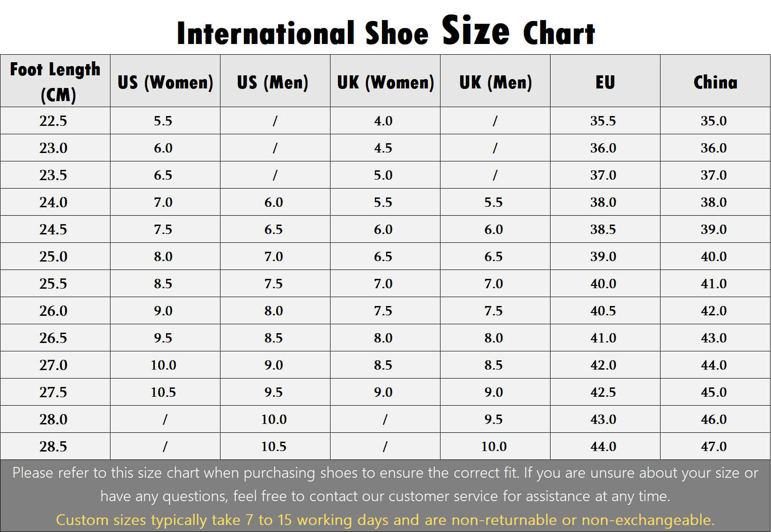
Task: Select the UK (Women) column header
Action: click(385, 81)
